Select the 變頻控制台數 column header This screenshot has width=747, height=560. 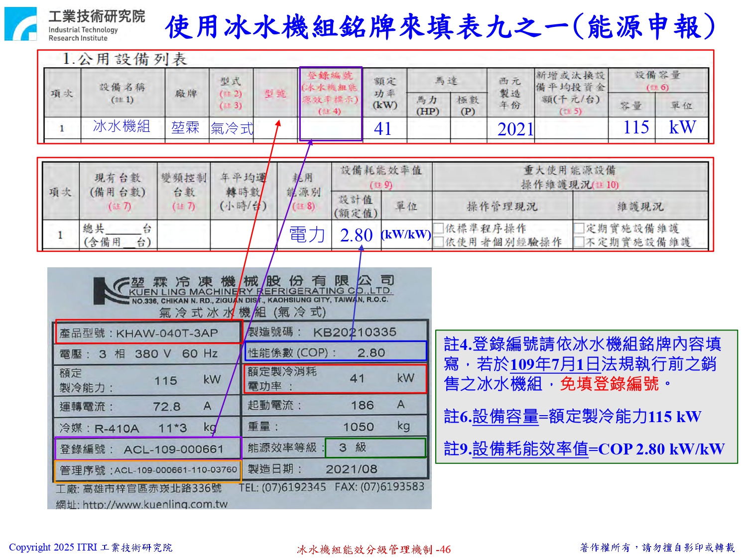point(183,191)
